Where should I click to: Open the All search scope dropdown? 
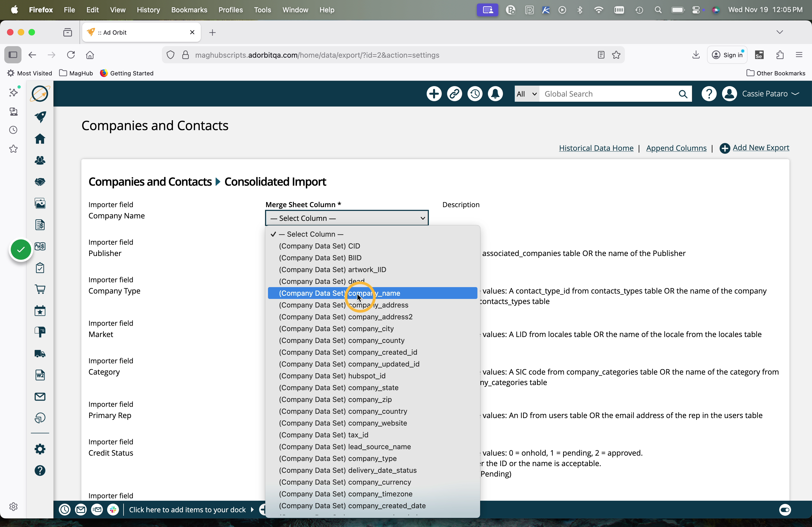527,94
